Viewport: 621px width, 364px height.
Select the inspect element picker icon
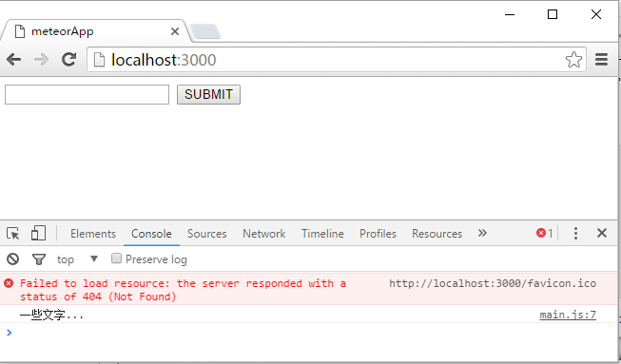(13, 234)
